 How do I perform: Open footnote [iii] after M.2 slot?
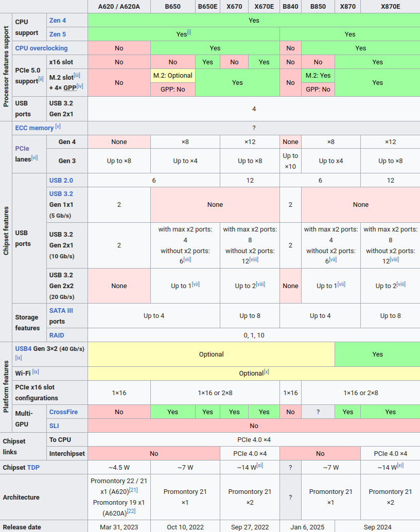click(77, 76)
